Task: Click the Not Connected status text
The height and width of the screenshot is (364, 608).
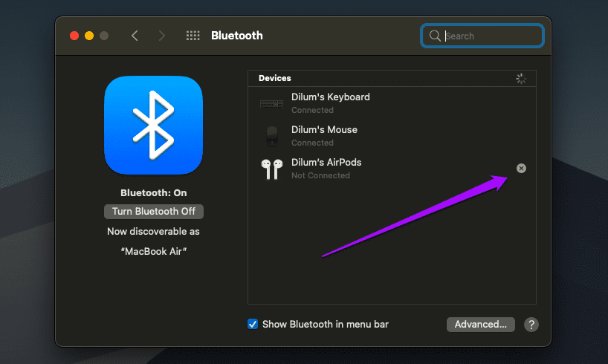Action: click(x=320, y=175)
